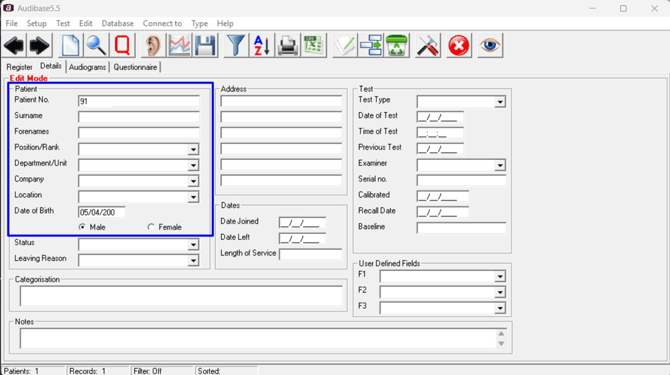Expand the Position/Rank dropdown
The width and height of the screenshot is (670, 375).
pos(194,149)
